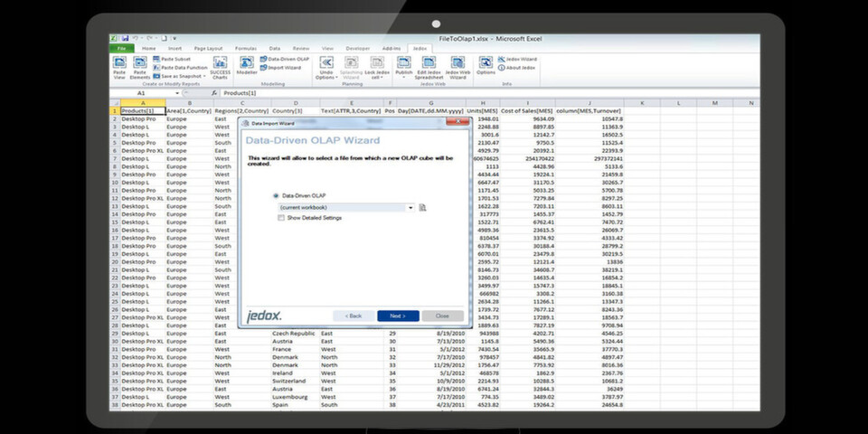This screenshot has height=434, width=868.
Task: Open the Name Box dropdown next to A1
Action: [x=177, y=93]
